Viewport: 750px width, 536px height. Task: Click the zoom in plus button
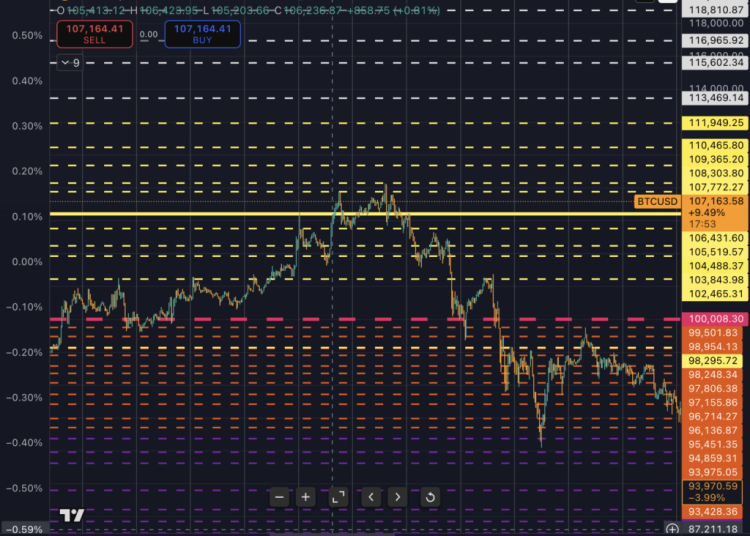tap(306, 497)
